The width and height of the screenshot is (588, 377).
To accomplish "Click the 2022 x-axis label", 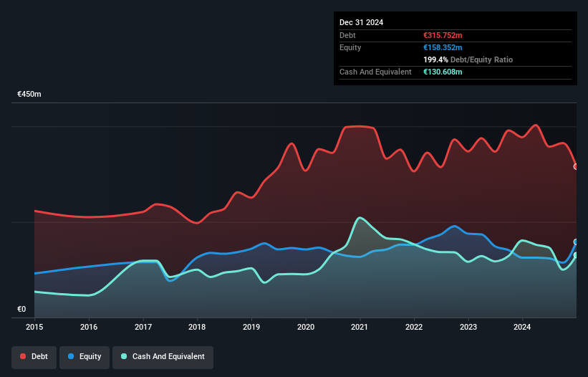I will (414, 327).
